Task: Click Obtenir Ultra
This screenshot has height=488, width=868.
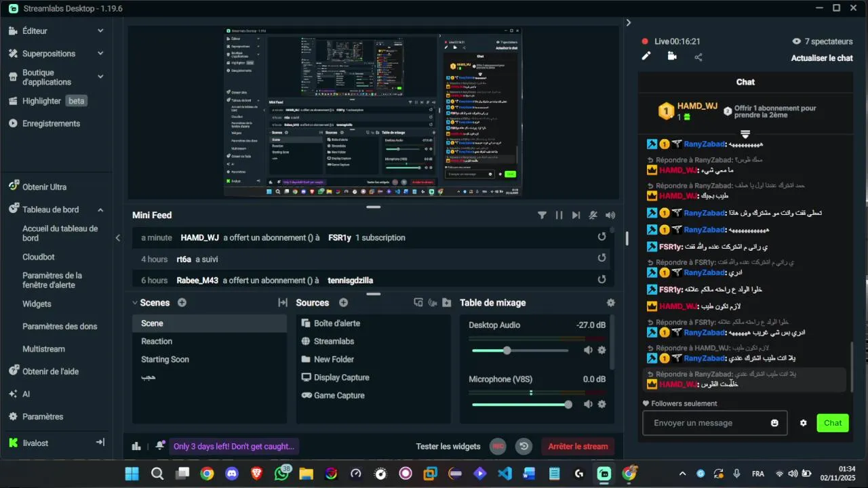Action: coord(44,186)
